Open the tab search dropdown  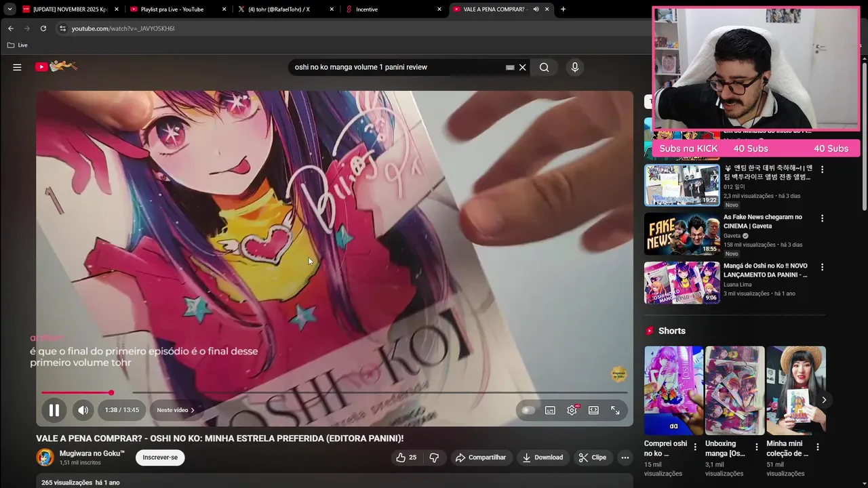click(9, 9)
